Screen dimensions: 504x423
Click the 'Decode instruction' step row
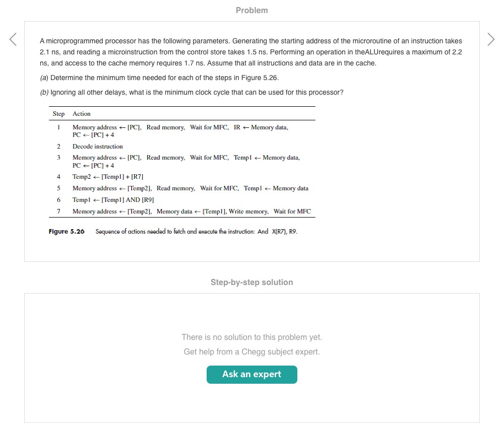pos(98,147)
